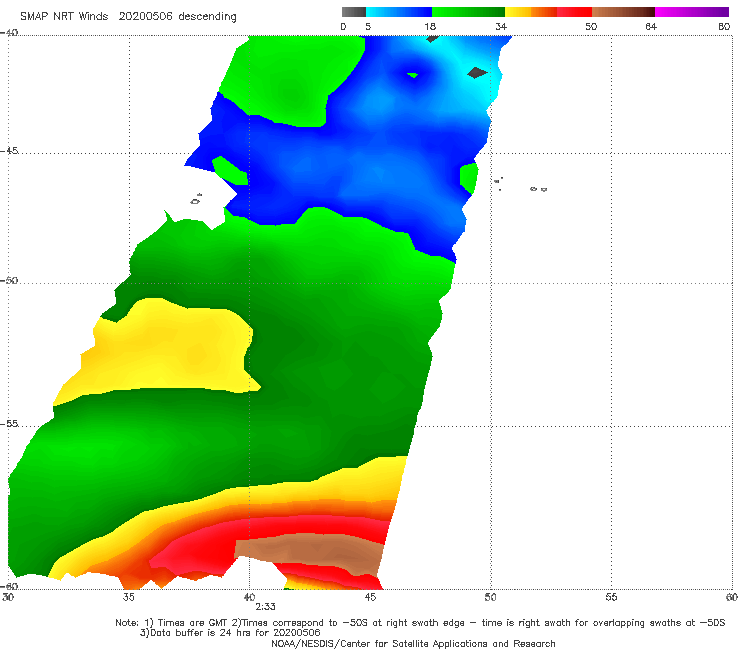Image resolution: width=740 pixels, height=650 pixels.
Task: Click the title "SMAP NRT Winds 20200506 descending"
Action: tap(128, 16)
